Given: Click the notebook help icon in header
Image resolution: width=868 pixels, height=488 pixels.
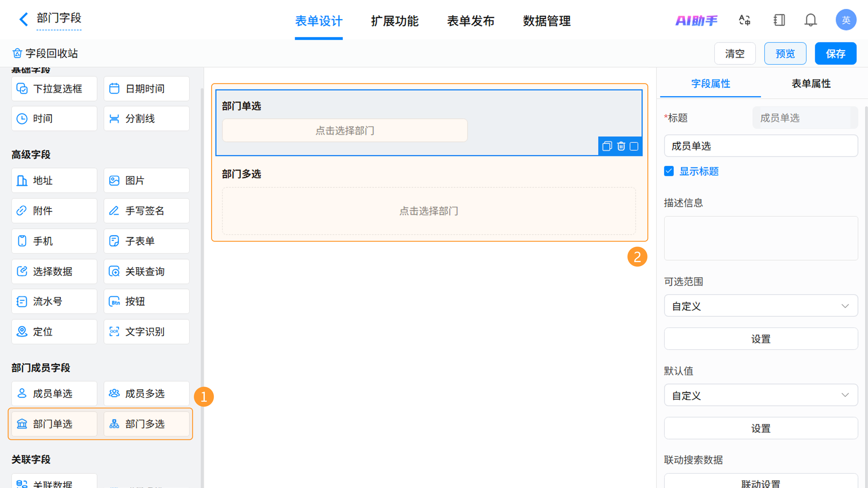Looking at the screenshot, I should coord(779,20).
